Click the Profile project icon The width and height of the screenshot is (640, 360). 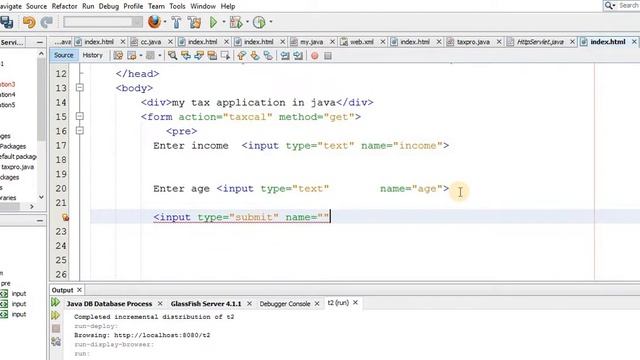(259, 22)
